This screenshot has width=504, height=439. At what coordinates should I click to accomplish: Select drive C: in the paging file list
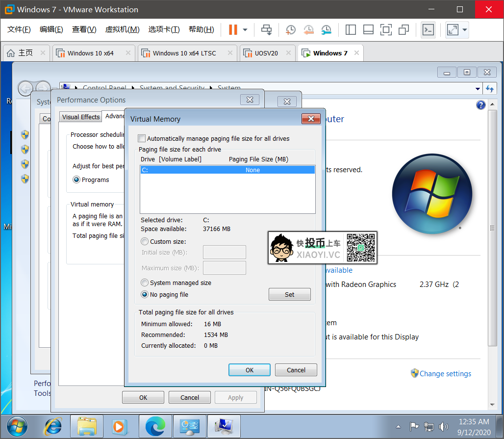(x=227, y=170)
